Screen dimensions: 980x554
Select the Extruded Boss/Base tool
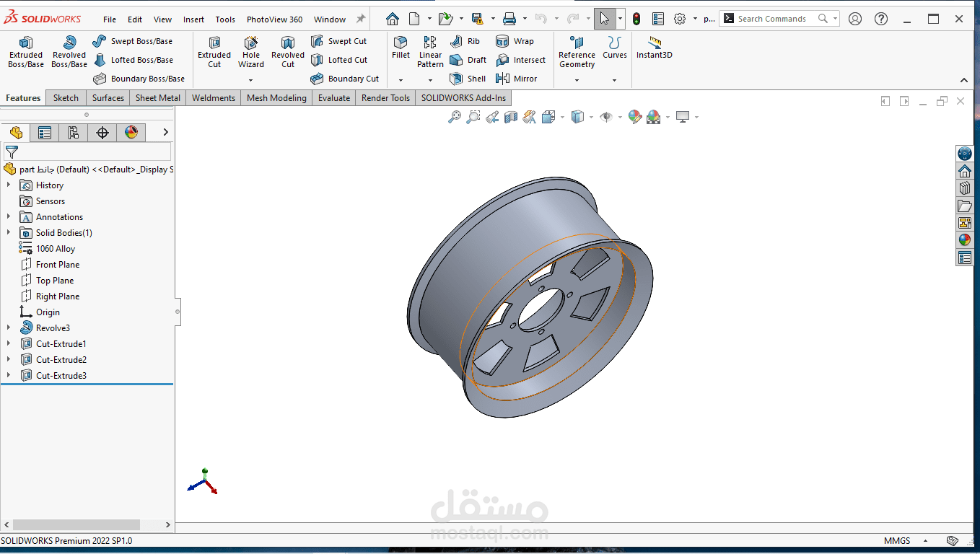26,53
